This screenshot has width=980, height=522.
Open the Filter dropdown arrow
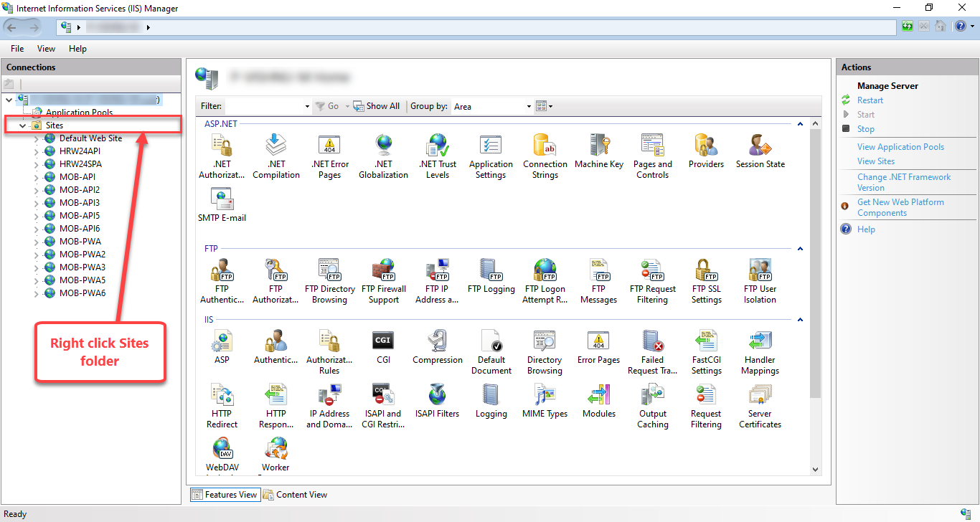306,105
